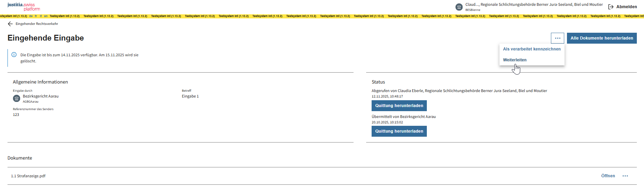The width and height of the screenshot is (644, 195).
Task: Switch language to 'it' in banner
Action: (x=41, y=16)
